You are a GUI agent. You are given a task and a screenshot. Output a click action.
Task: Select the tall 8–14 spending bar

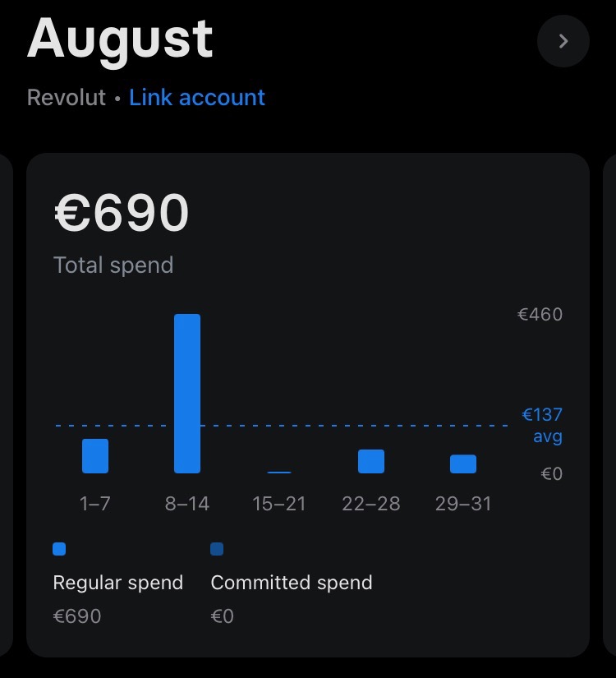[187, 394]
